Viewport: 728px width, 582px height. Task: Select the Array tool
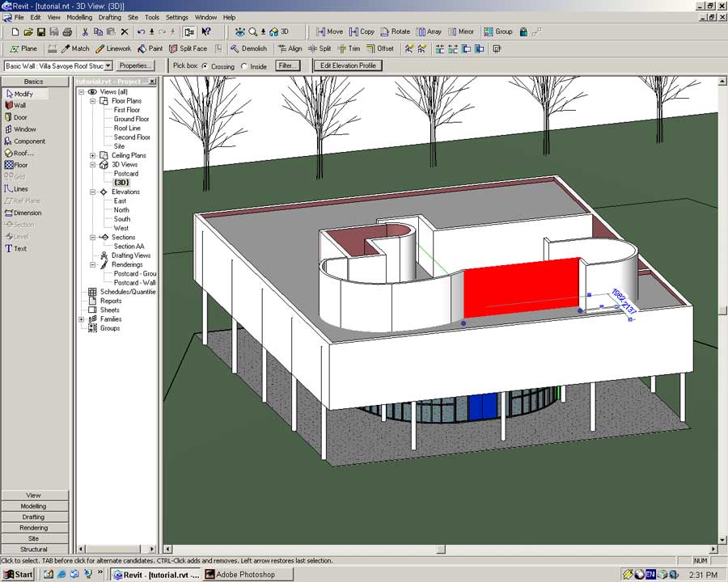[x=429, y=32]
